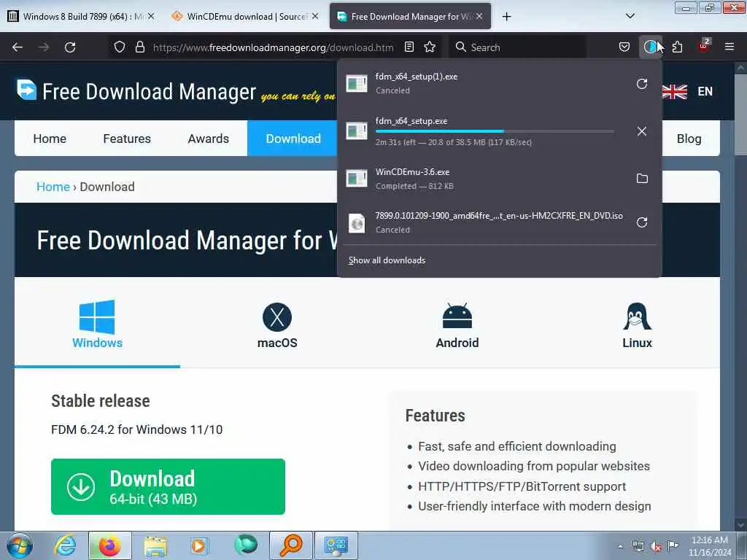Viewport: 747px width, 560px height.
Task: Close the Free Download Manager tab
Action: (479, 16)
